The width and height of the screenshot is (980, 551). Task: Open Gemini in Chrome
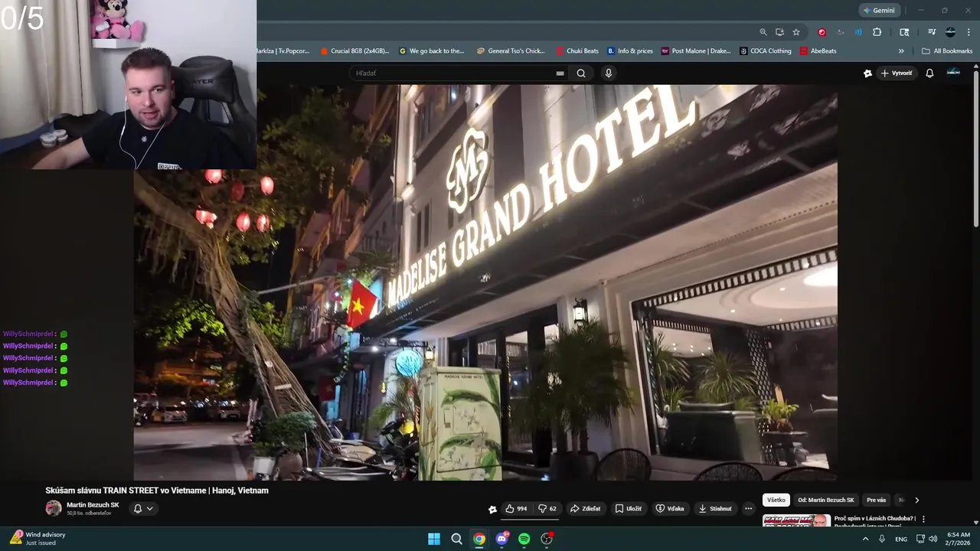879,11
